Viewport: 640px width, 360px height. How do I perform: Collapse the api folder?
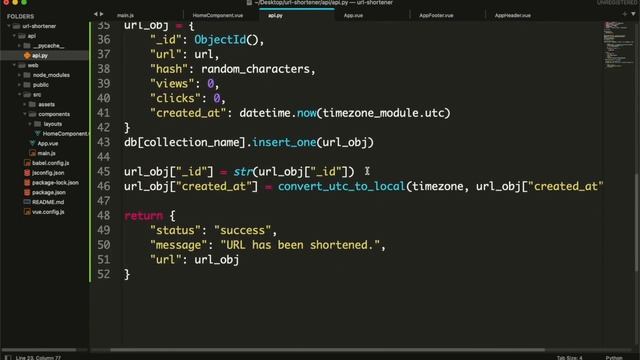(x=14, y=36)
